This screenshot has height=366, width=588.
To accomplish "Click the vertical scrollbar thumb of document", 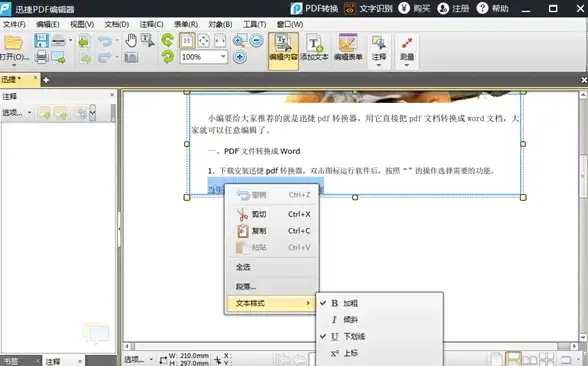I will (x=583, y=176).
